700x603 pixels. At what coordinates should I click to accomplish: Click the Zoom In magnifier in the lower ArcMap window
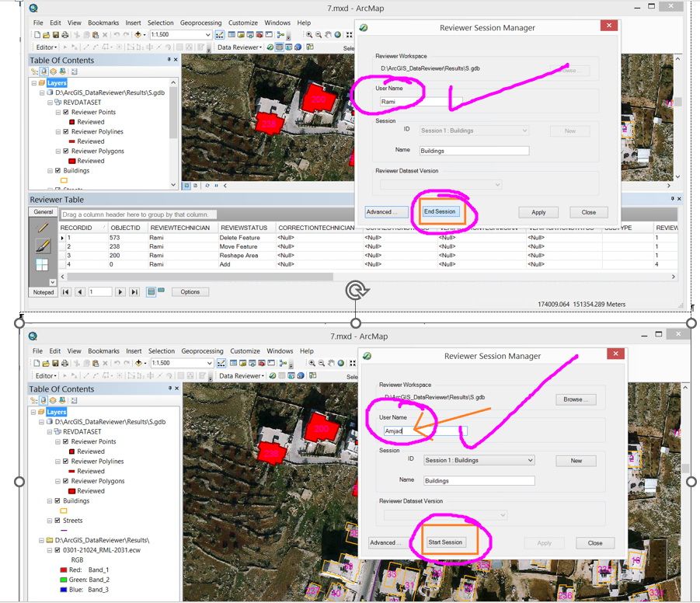pos(312,363)
